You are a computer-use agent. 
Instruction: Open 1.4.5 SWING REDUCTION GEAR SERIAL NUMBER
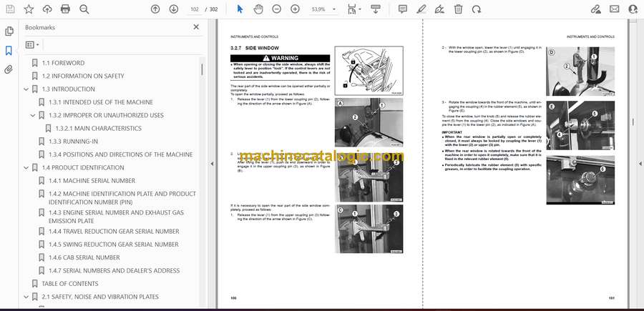point(113,245)
